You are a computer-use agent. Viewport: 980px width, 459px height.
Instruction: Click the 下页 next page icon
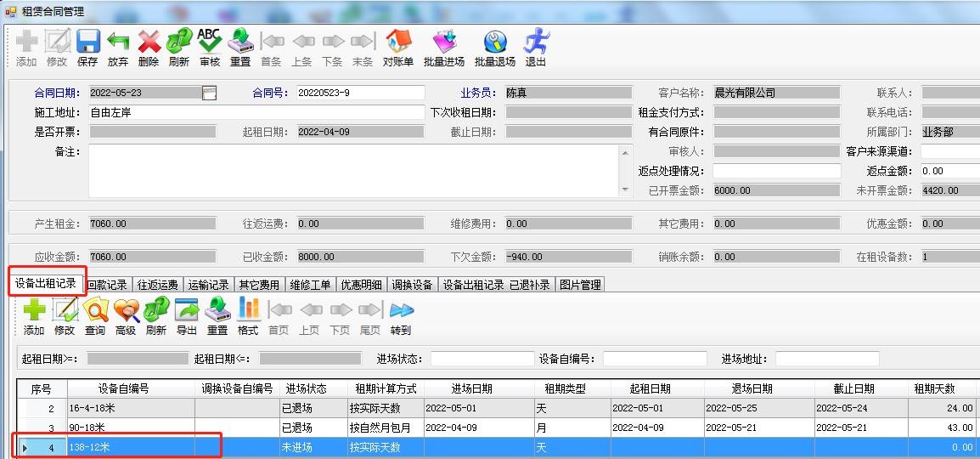pos(341,309)
